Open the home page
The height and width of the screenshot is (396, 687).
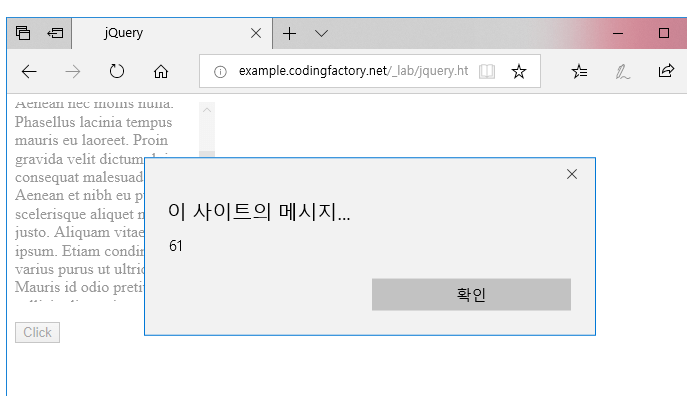click(161, 71)
